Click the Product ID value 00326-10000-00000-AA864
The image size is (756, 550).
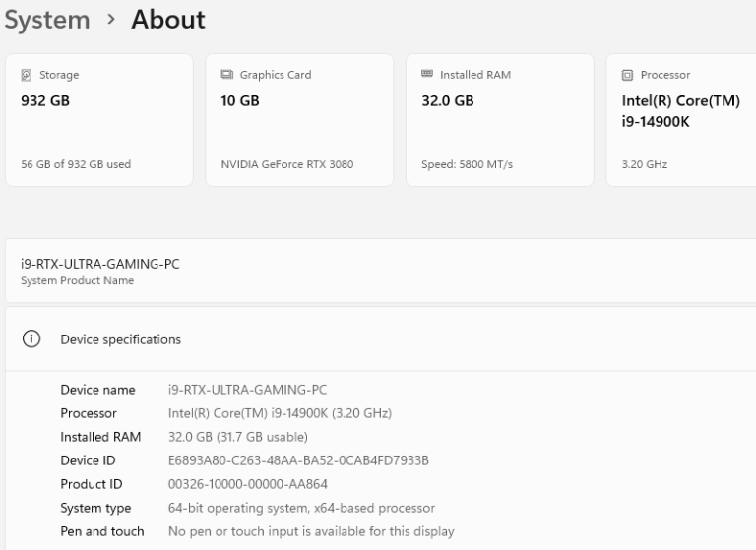(x=248, y=484)
